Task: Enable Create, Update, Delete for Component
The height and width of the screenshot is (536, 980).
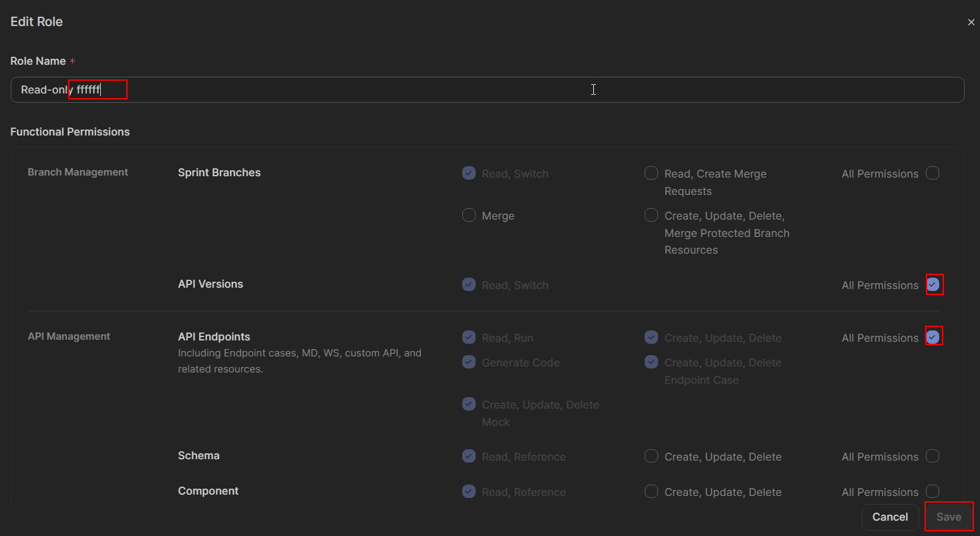Action: (x=651, y=492)
